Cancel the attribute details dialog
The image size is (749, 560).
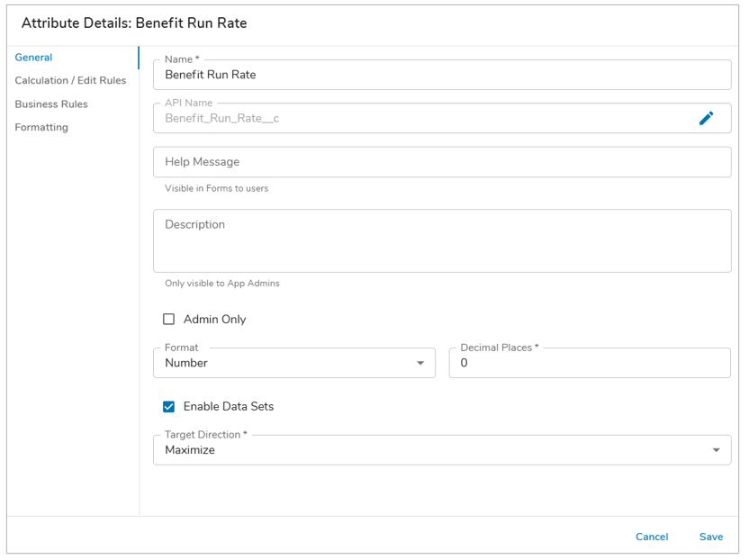pos(652,537)
